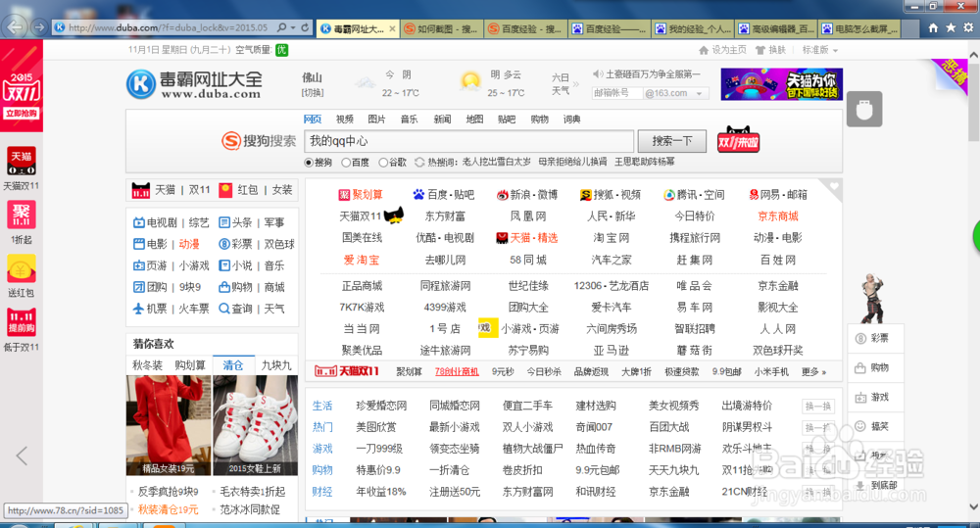This screenshot has height=528, width=980.
Task: Click 切换 under 佛山 city
Action: (313, 92)
